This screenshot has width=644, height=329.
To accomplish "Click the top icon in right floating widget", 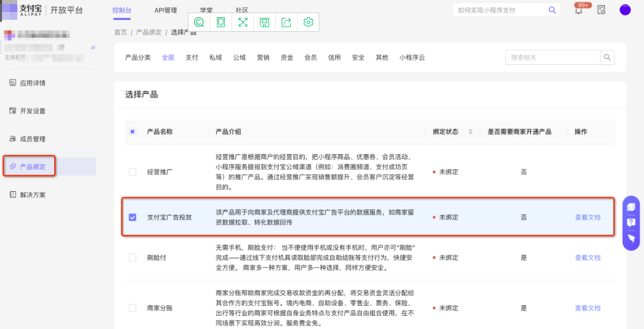I will tap(631, 207).
